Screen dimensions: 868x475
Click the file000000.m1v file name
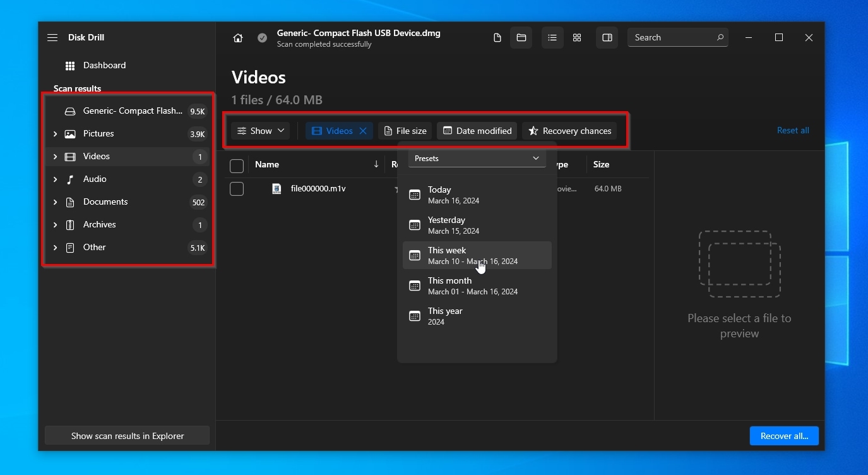pos(318,188)
